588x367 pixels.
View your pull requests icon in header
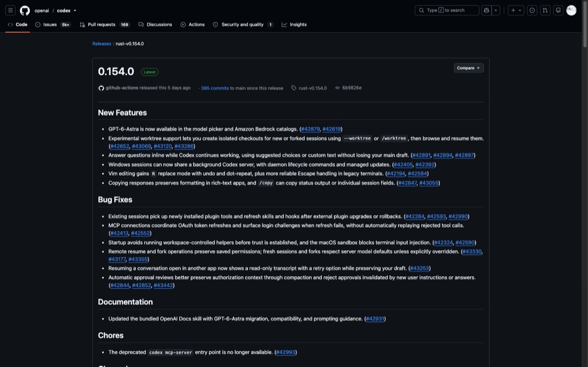545,10
